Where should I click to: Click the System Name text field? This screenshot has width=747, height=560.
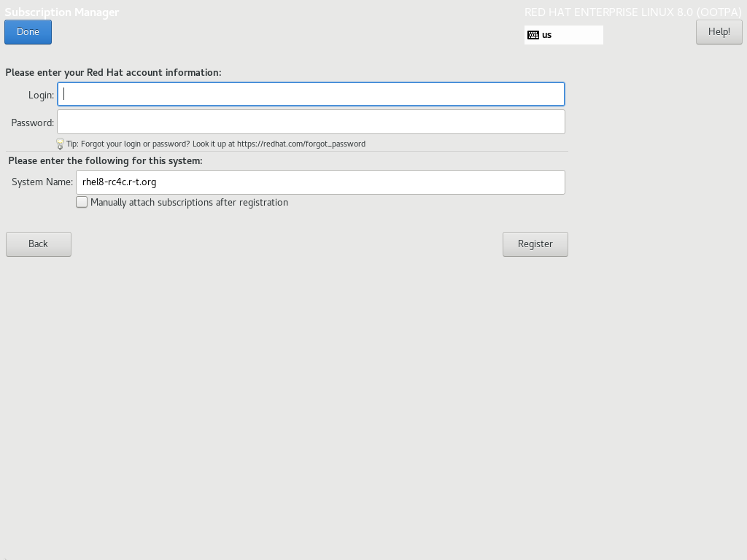pos(320,182)
